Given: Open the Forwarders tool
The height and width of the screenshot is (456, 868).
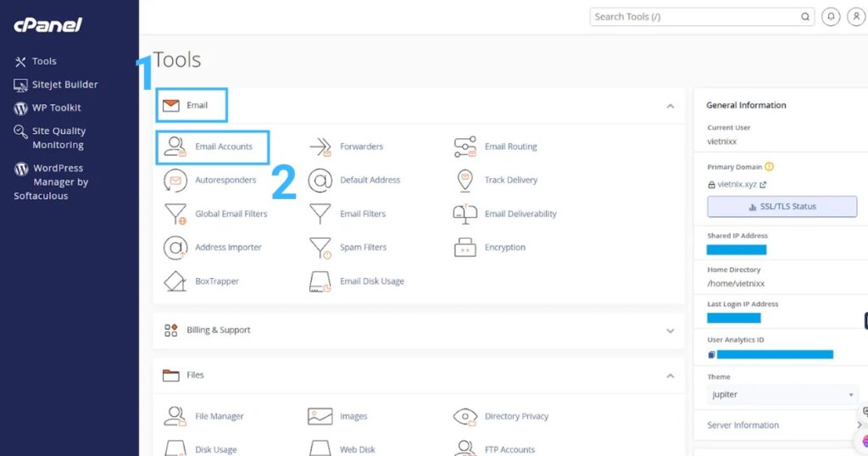Looking at the screenshot, I should [x=361, y=147].
